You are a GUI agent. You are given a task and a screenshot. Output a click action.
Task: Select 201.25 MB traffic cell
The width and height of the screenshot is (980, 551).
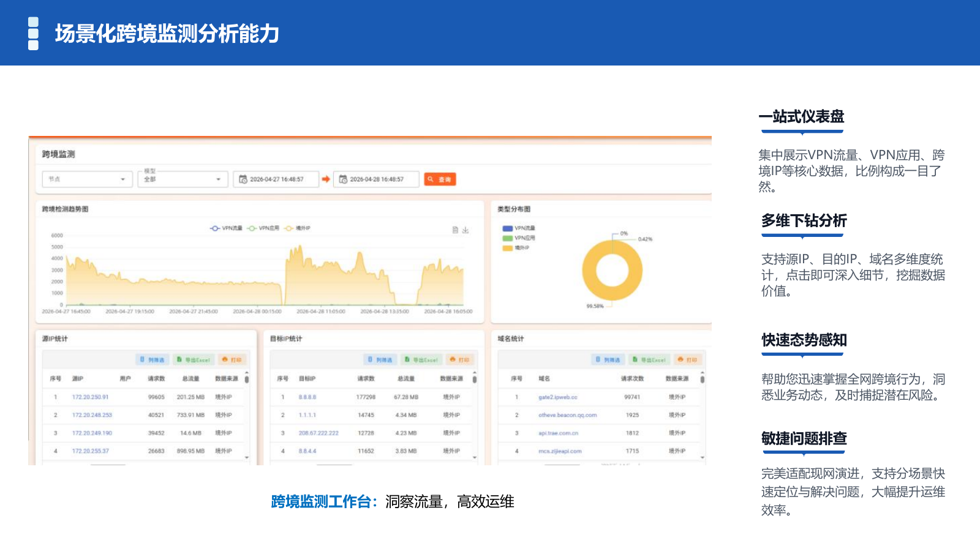pyautogui.click(x=190, y=397)
